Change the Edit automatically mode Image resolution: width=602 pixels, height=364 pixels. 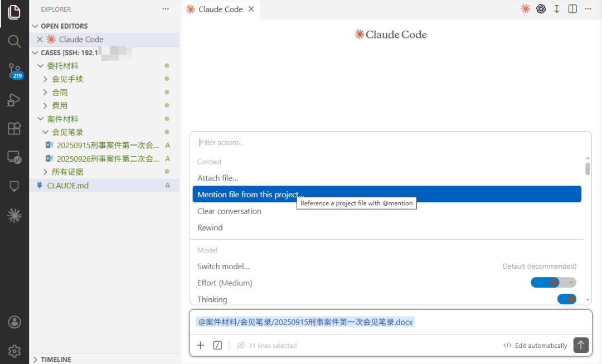click(x=535, y=346)
